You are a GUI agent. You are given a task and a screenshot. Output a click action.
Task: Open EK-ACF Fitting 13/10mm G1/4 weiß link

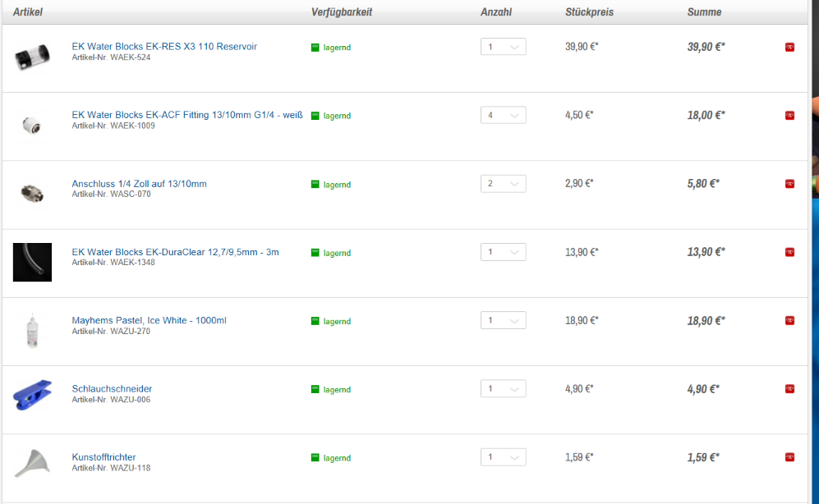(187, 115)
